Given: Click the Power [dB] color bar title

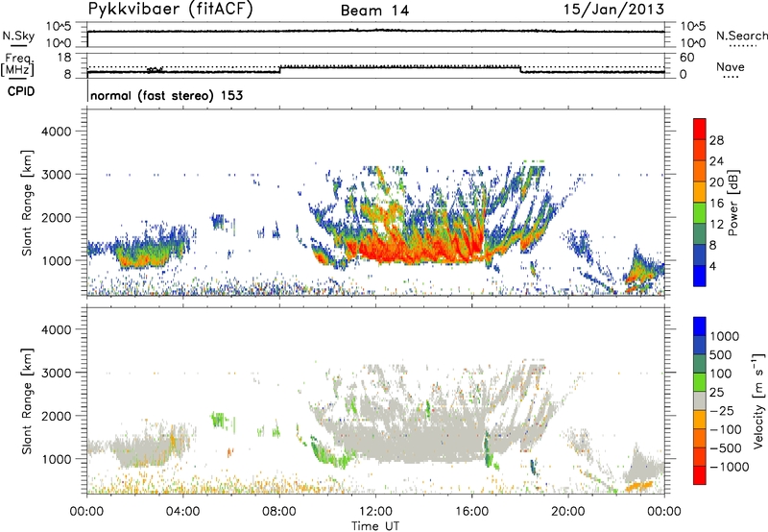Looking at the screenshot, I should coord(733,203).
